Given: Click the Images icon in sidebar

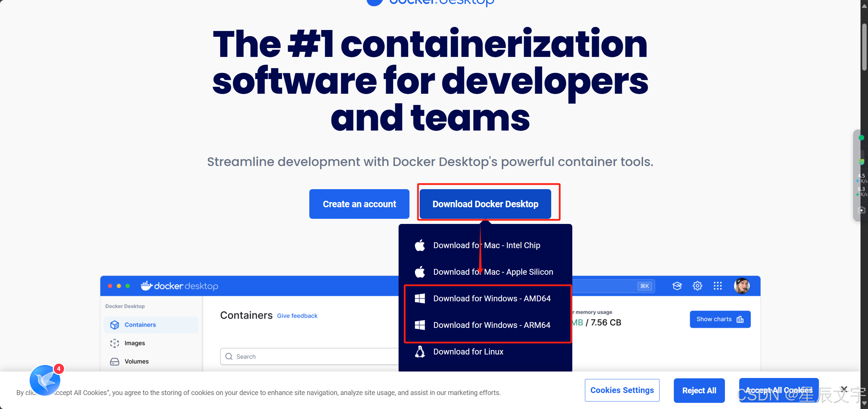Looking at the screenshot, I should (115, 343).
